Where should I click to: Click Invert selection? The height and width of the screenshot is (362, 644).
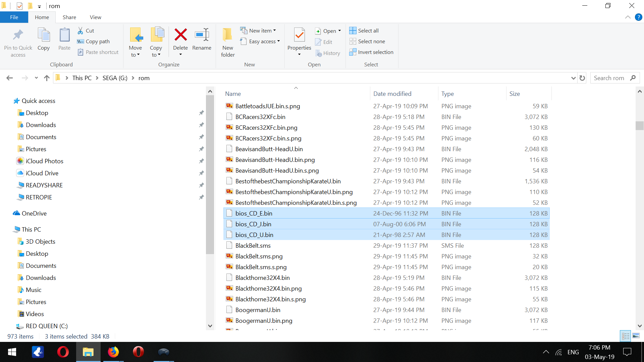[371, 52]
